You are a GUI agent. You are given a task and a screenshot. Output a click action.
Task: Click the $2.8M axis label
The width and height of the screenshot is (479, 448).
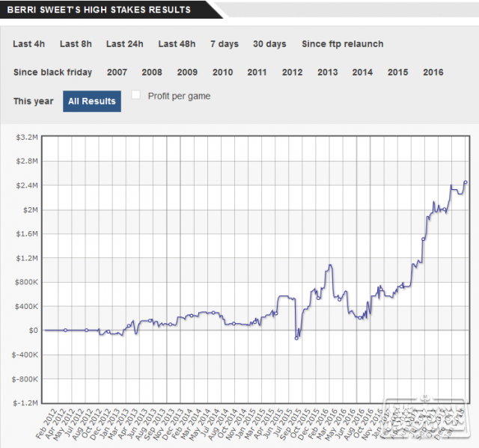27,161
